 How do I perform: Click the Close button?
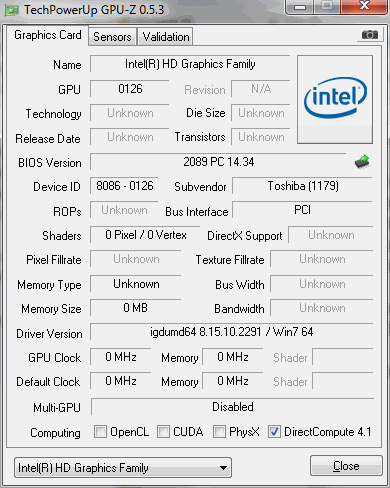point(346,466)
